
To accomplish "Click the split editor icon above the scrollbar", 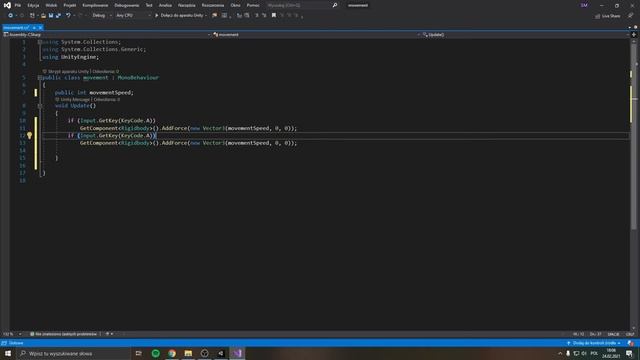I will tap(634, 35).
